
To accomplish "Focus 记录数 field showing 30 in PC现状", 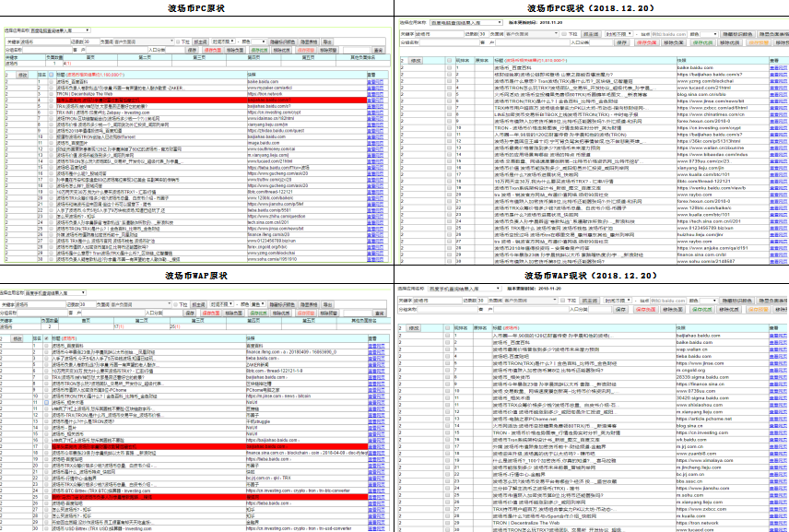I will click(x=484, y=34).
